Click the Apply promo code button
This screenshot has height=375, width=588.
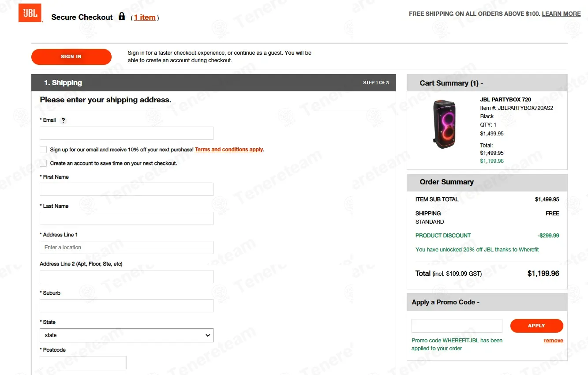(536, 326)
